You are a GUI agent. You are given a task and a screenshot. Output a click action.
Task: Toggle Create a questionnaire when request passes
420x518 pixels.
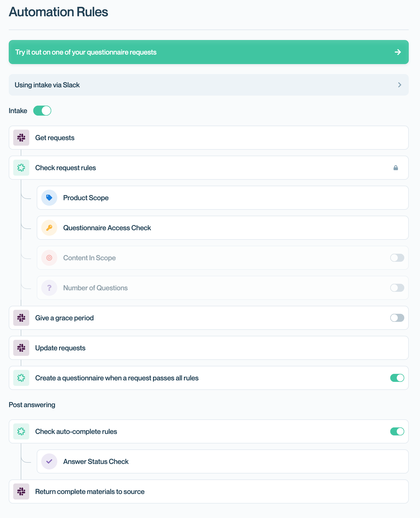[x=397, y=378]
